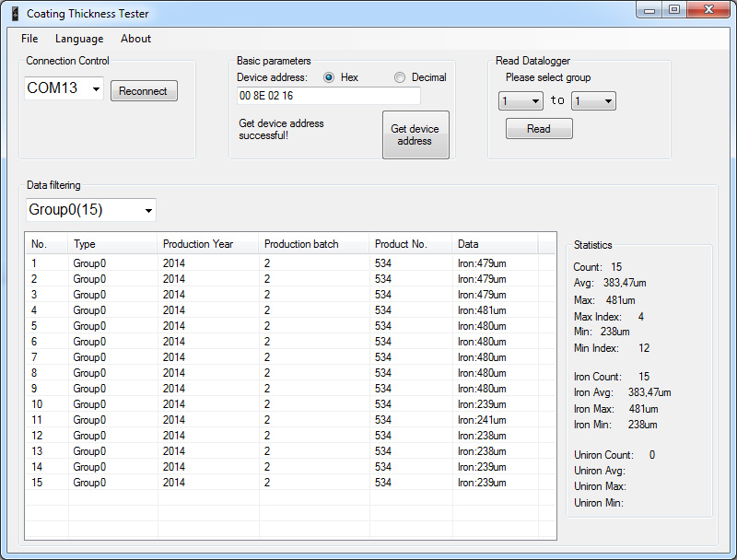Click the Production Year column header
The image size is (737, 560).
coord(198,244)
